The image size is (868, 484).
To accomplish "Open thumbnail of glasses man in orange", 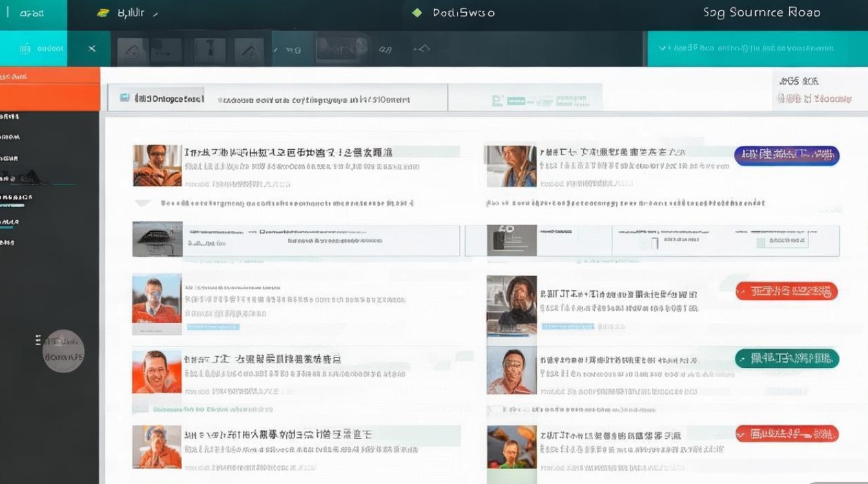I will pos(157,166).
